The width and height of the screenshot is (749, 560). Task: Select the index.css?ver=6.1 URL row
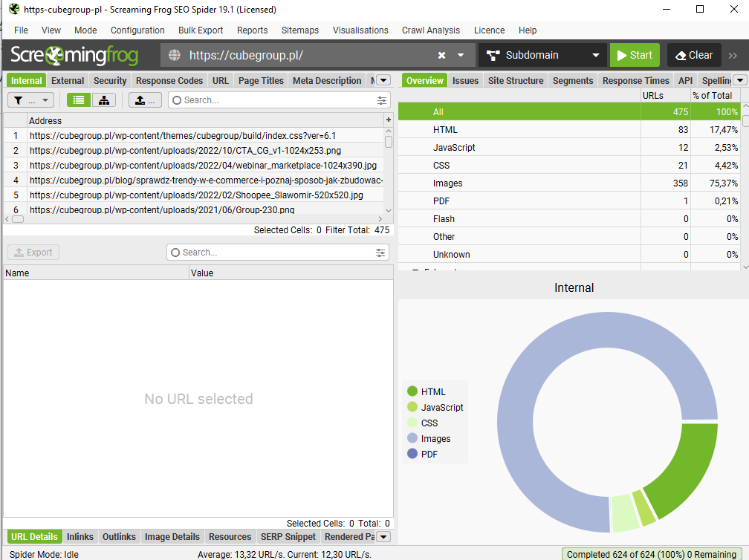pos(193,136)
